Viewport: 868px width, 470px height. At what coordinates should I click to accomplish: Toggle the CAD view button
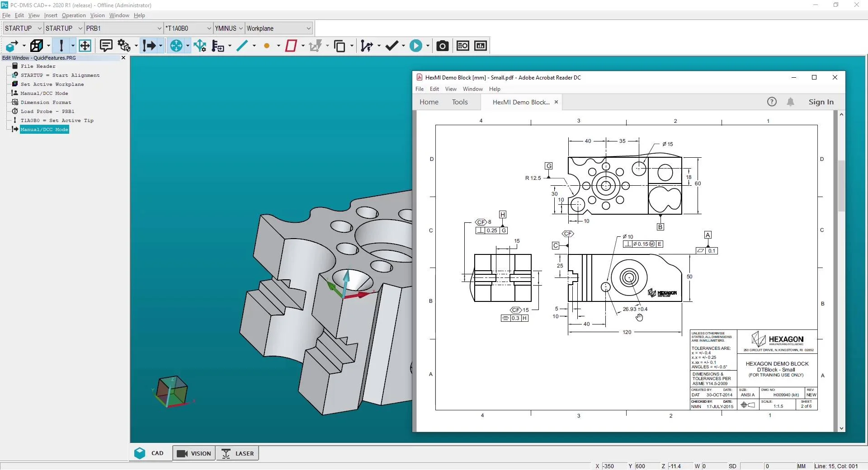[150, 453]
